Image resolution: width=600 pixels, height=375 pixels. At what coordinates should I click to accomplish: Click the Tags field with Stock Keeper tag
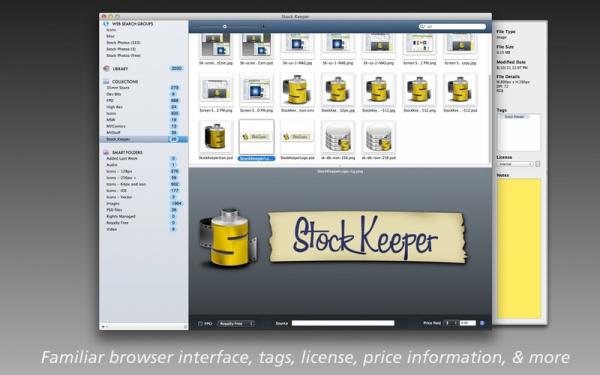519,132
